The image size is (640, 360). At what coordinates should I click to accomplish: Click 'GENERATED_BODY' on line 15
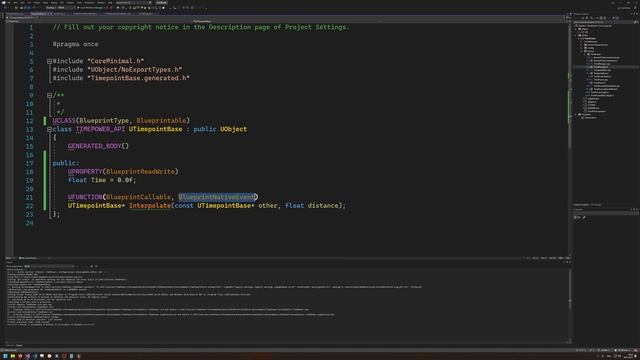point(94,146)
